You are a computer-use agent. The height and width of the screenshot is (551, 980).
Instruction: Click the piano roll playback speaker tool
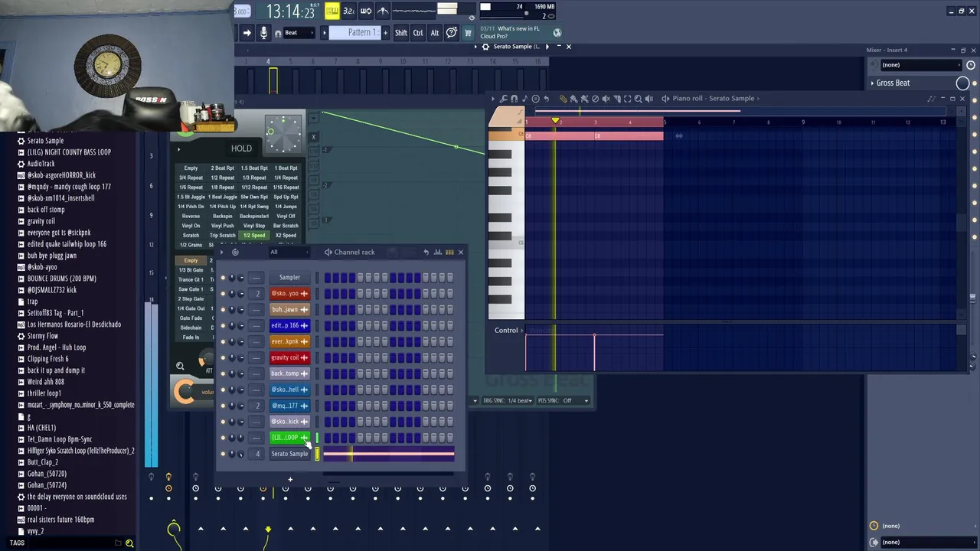point(648,99)
